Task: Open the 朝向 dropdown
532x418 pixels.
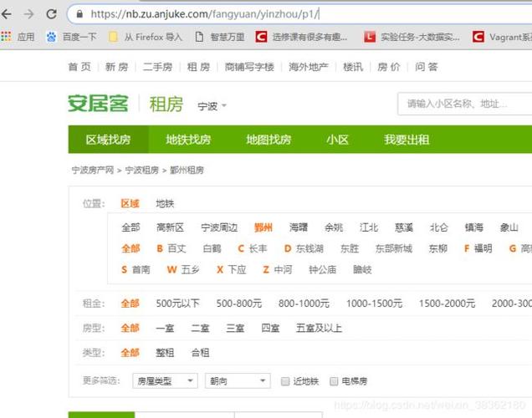Action: coord(238,381)
